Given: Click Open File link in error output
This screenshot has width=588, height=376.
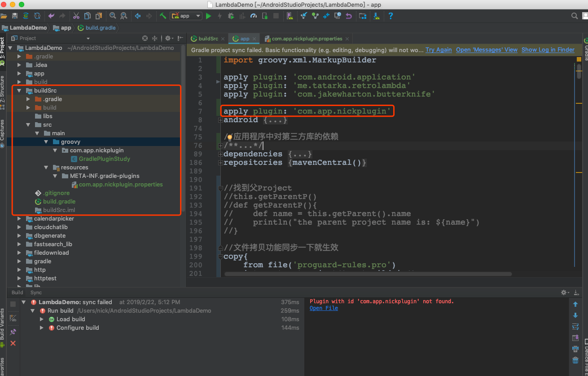Looking at the screenshot, I should click(x=324, y=308).
